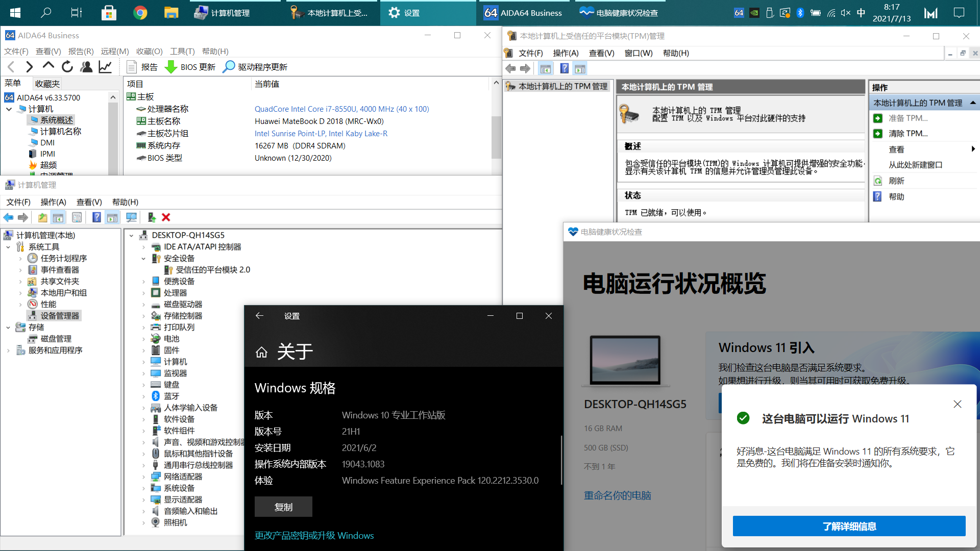Open the 工具(T) menu in AIDA64

pyautogui.click(x=182, y=51)
